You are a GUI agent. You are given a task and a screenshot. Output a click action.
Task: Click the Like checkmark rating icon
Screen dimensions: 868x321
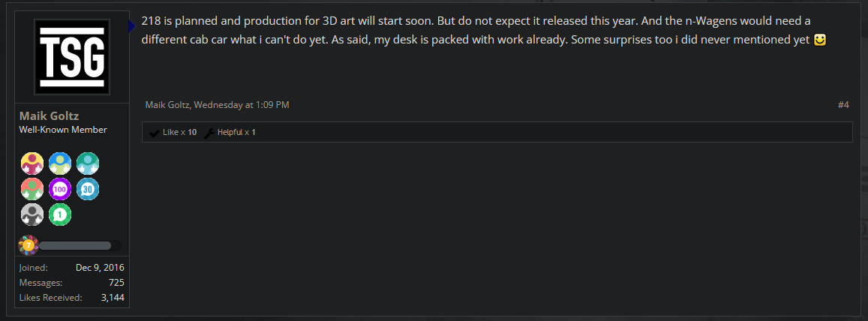tap(154, 133)
